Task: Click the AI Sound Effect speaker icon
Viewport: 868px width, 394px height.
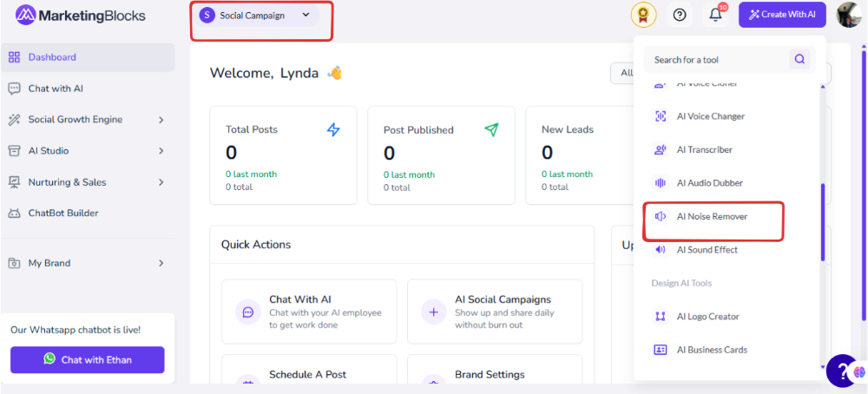Action: tap(661, 250)
